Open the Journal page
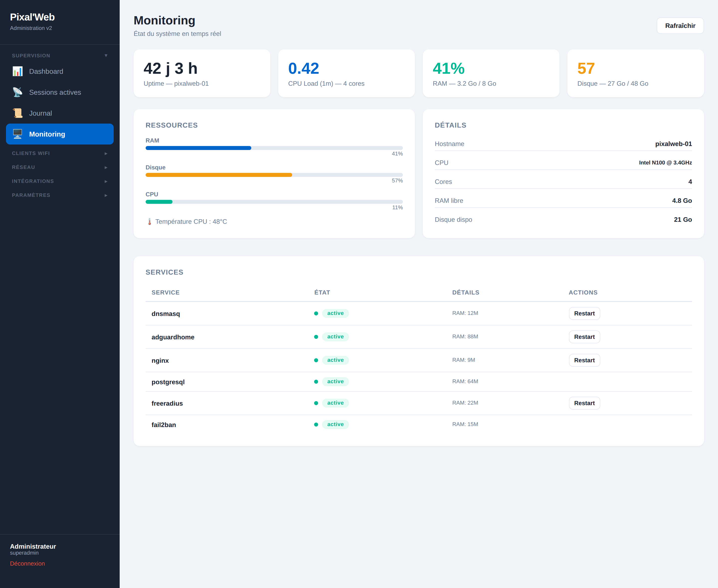The width and height of the screenshot is (718, 588). pyautogui.click(x=60, y=113)
